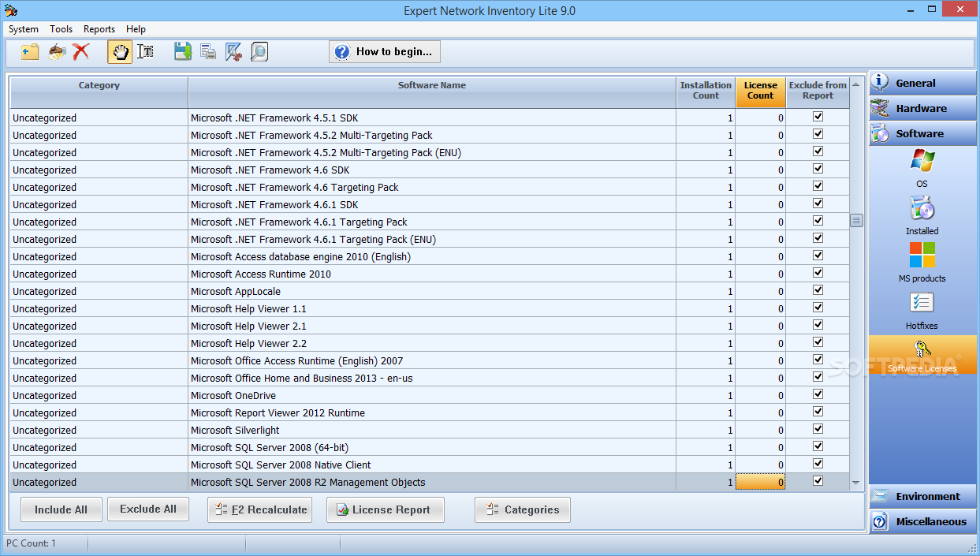Click the new folder toolbar icon

pos(30,52)
